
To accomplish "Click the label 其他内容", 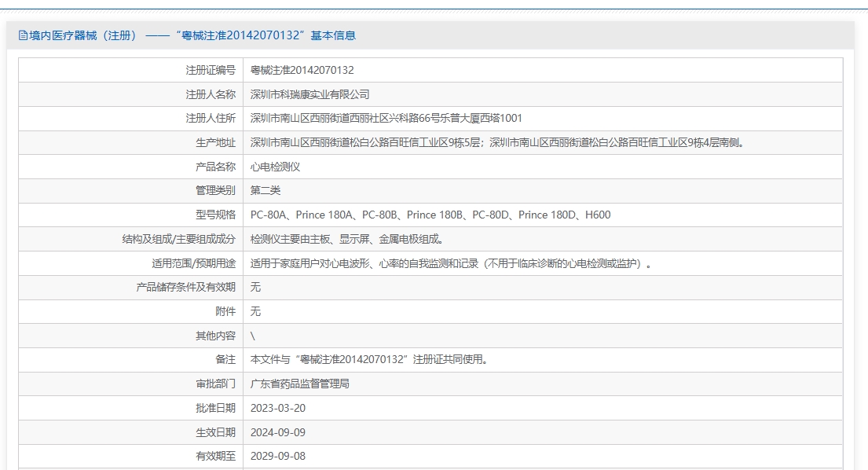I will point(215,336).
